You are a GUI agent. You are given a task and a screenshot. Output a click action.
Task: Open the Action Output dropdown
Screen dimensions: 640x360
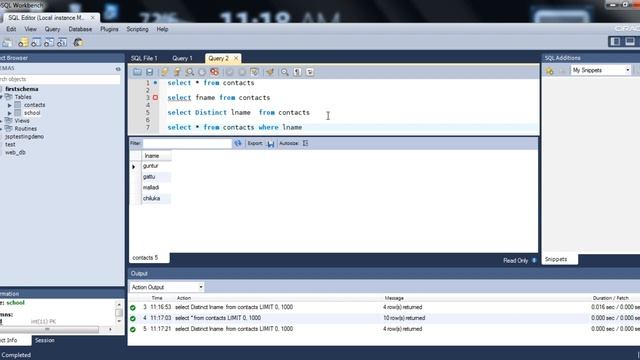(167, 287)
